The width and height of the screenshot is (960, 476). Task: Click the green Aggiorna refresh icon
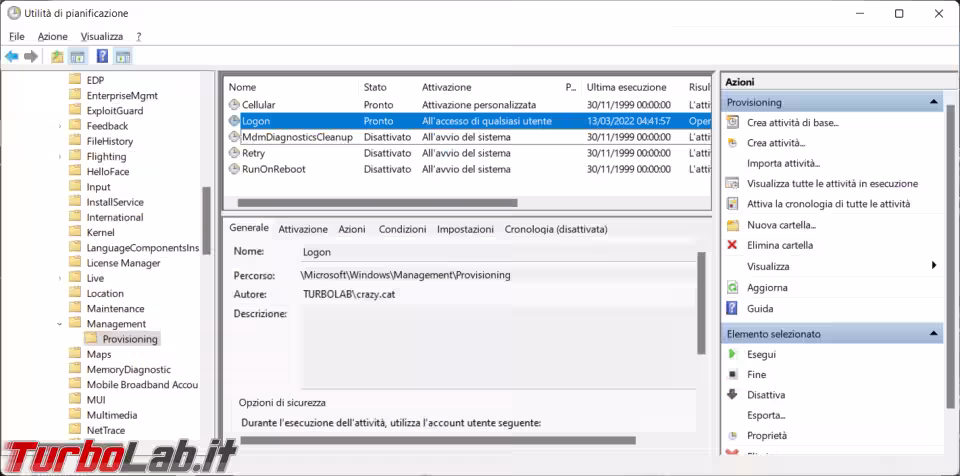click(x=732, y=287)
